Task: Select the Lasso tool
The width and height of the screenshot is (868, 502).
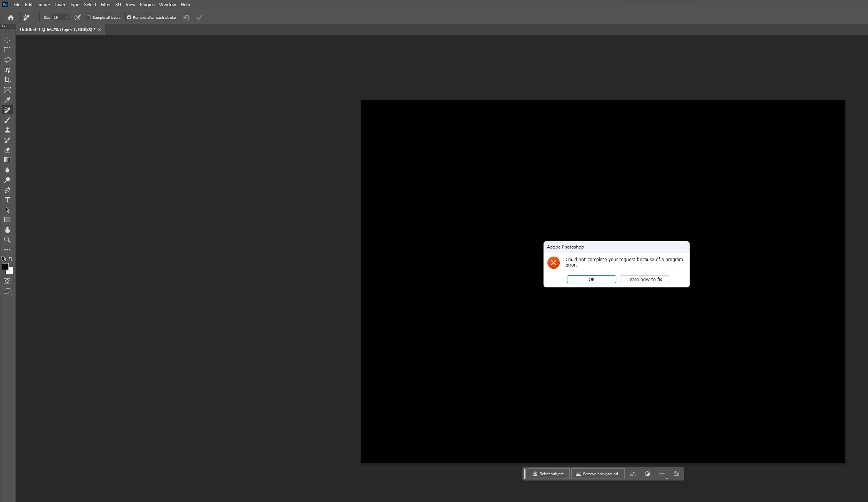Action: click(7, 60)
